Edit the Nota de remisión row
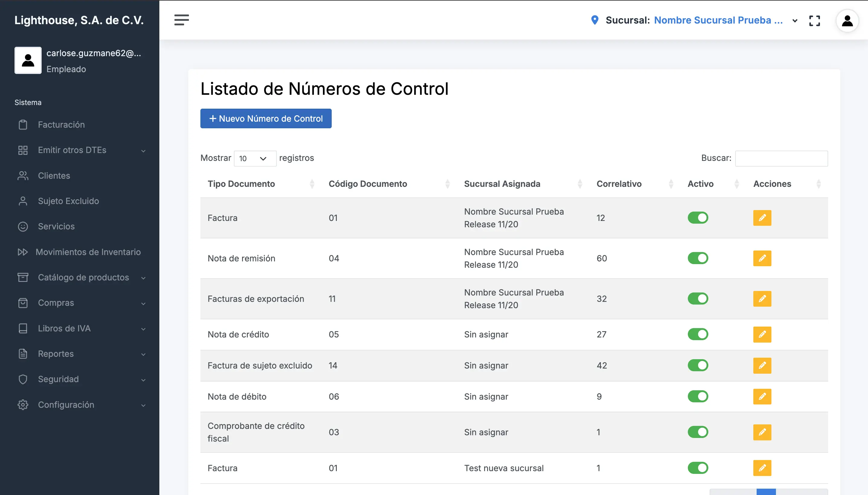The height and width of the screenshot is (495, 868). point(762,258)
